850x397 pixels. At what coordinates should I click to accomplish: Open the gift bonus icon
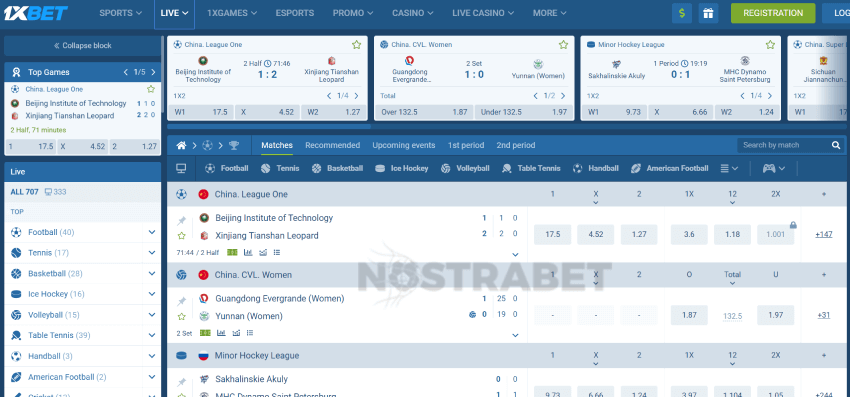tap(708, 13)
